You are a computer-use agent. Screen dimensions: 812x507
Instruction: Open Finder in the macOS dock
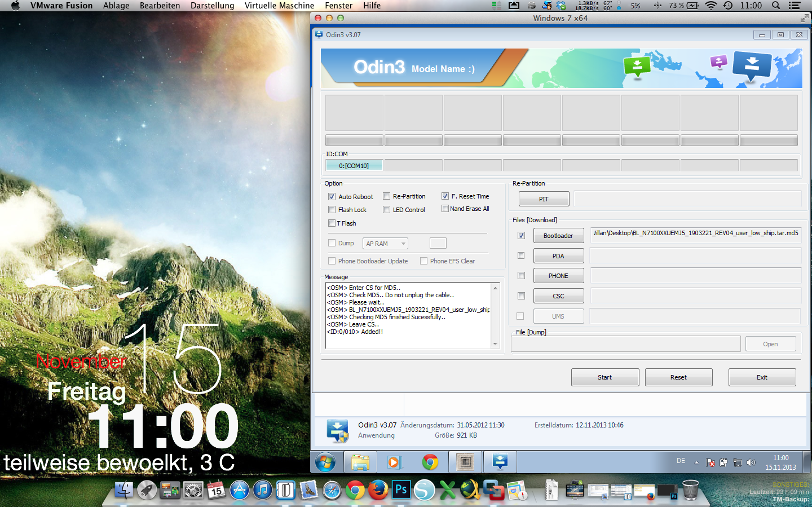click(x=124, y=491)
